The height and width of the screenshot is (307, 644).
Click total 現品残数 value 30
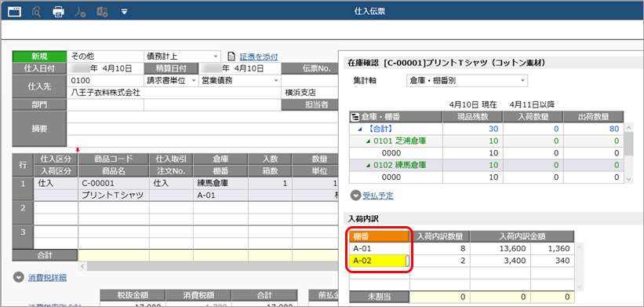pyautogui.click(x=473, y=129)
